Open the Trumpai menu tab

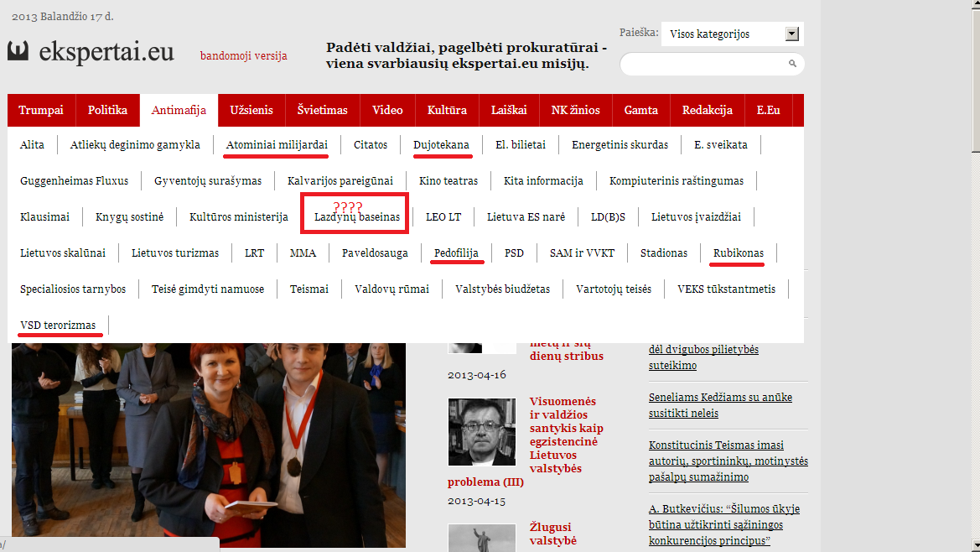(41, 110)
